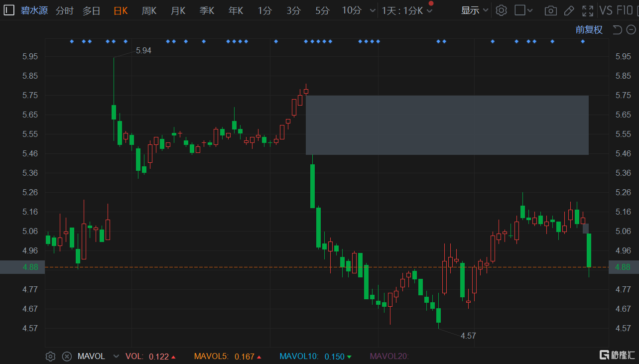Viewport: 639px width, 364px height.
Task: Open chart settings gear in top toolbar
Action: (x=502, y=10)
